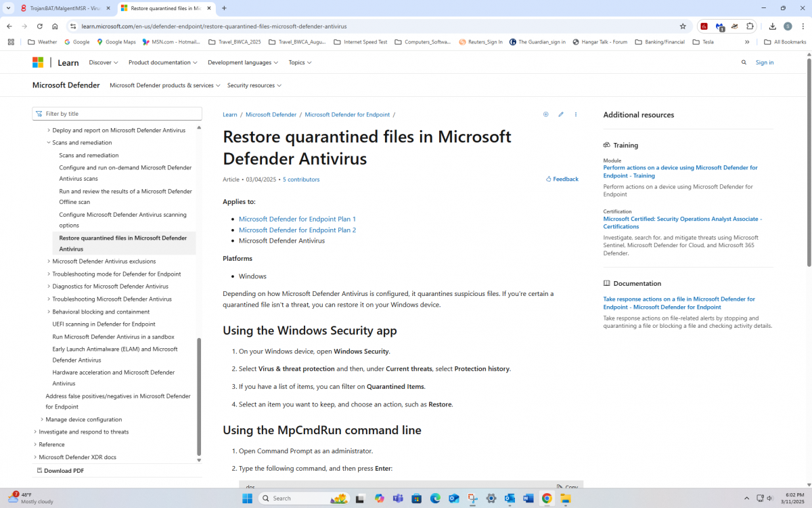Go back to the previous page
The height and width of the screenshot is (508, 812).
click(x=9, y=26)
